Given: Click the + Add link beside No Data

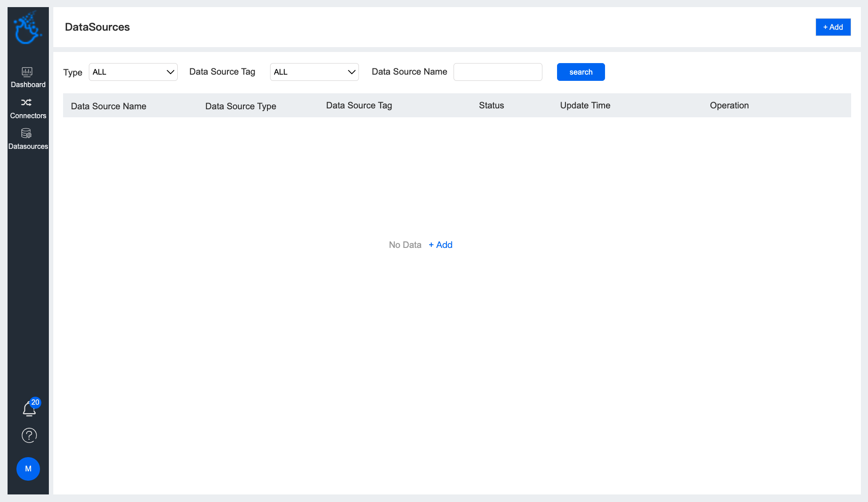Looking at the screenshot, I should (x=440, y=245).
